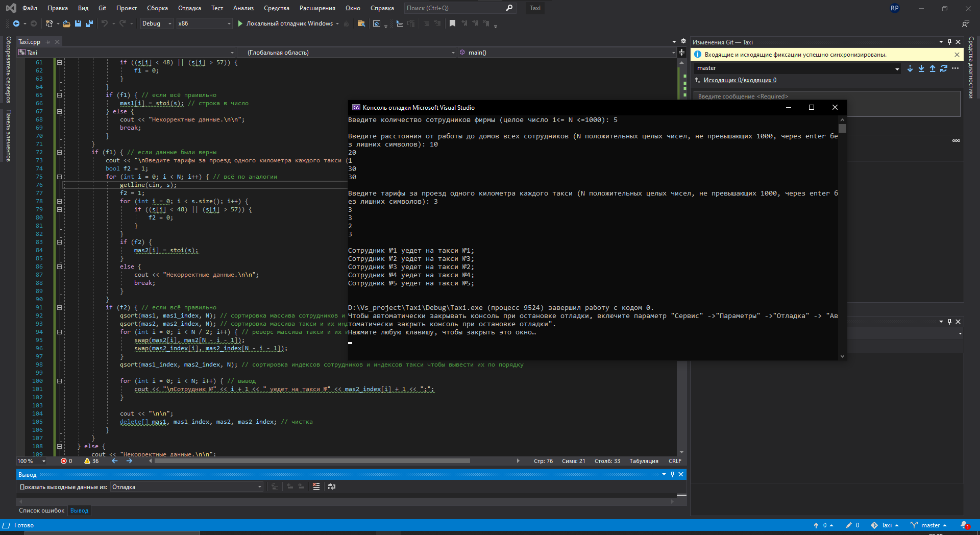Toggle word wrap in Output panel
Screen dimensions: 980x535
click(x=332, y=487)
